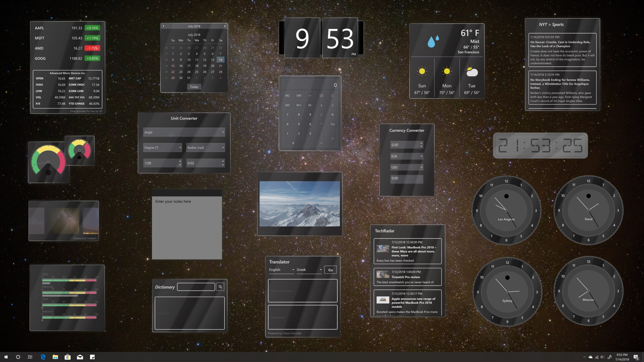
Task: Click the Today button in calendar
Action: 194,87
